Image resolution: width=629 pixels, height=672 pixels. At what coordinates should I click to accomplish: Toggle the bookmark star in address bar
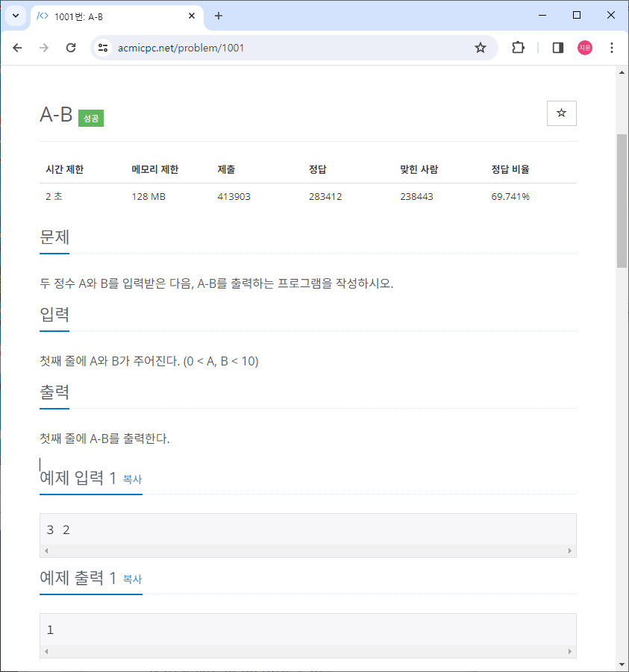481,47
